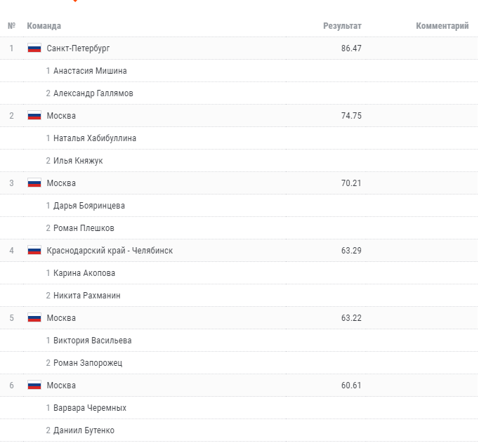The image size is (479, 448).
Task: Click the flag in the 74.75 result row
Action: 34,116
